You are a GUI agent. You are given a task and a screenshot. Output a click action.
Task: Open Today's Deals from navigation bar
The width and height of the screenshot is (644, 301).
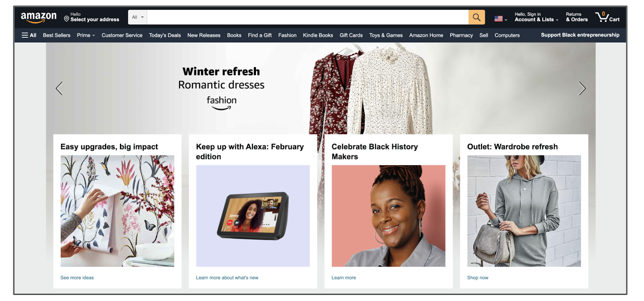click(165, 35)
